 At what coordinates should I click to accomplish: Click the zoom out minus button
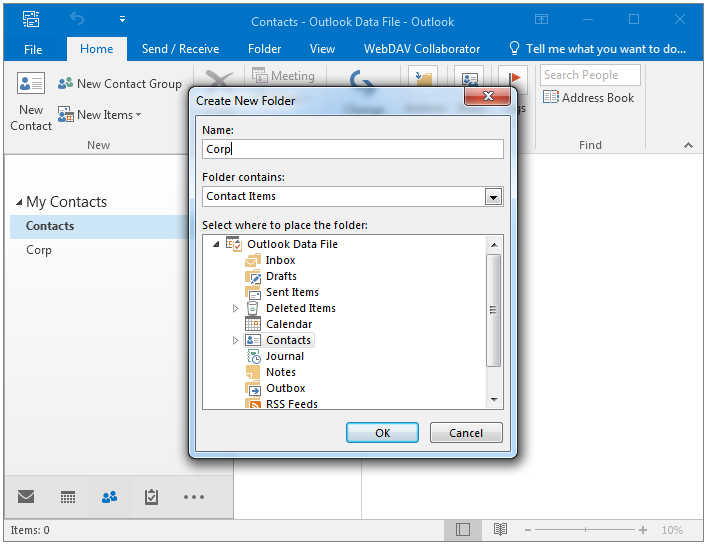[x=528, y=530]
